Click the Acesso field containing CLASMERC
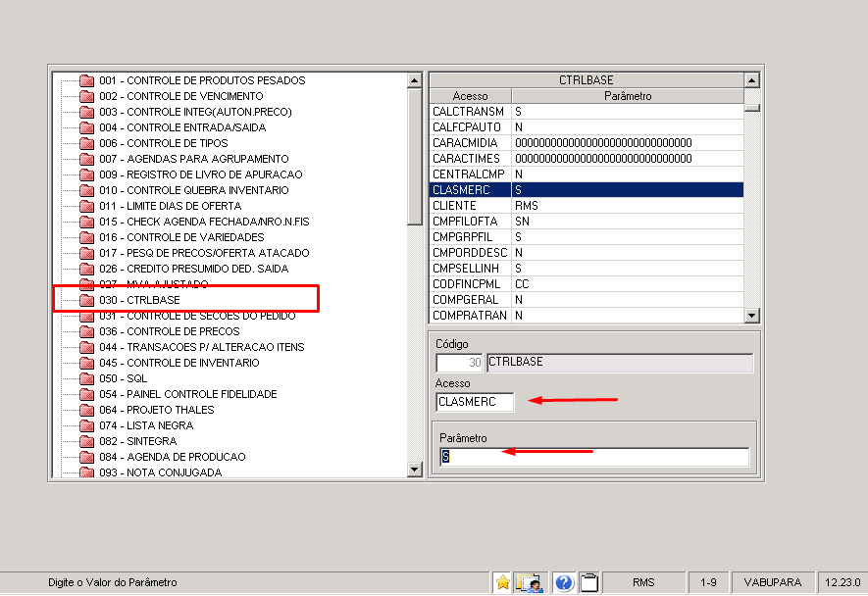 (x=475, y=402)
